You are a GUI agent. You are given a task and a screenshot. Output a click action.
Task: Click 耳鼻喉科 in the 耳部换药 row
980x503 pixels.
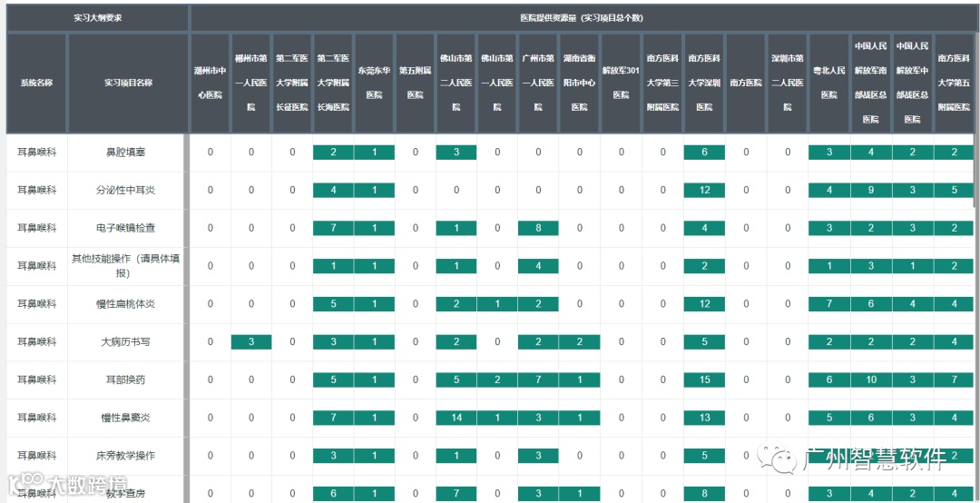37,380
